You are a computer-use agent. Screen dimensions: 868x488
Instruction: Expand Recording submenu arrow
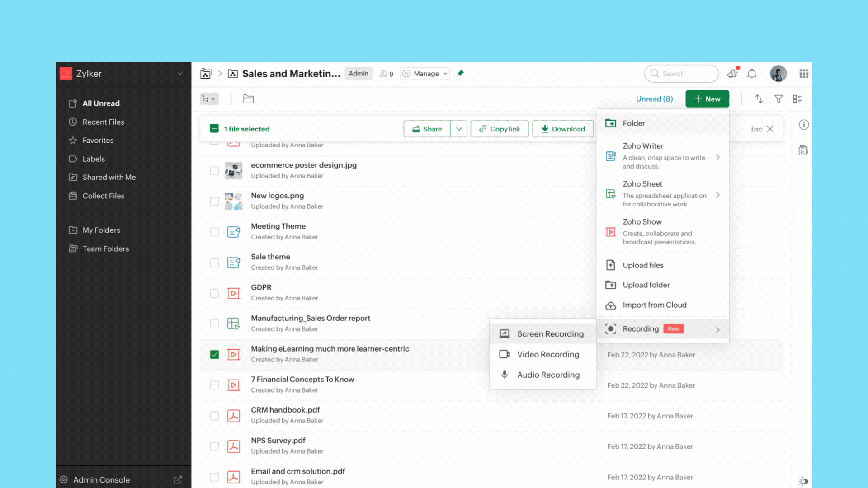pyautogui.click(x=717, y=329)
